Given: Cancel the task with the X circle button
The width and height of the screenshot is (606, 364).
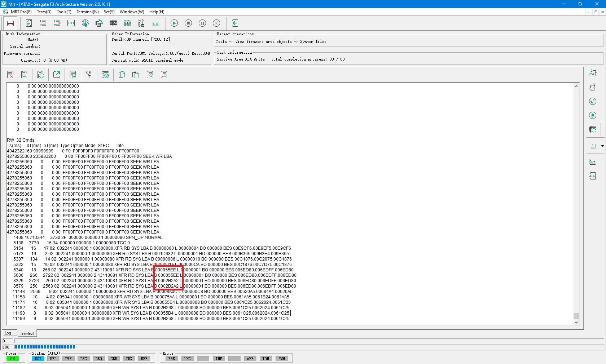Looking at the screenshot, I should pyautogui.click(x=216, y=23).
